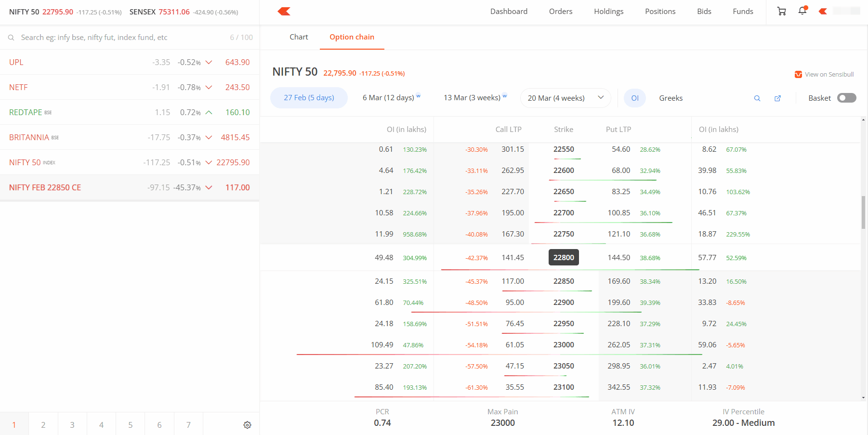This screenshot has width=868, height=435.
Task: Click the 22900 strike price
Action: point(564,303)
